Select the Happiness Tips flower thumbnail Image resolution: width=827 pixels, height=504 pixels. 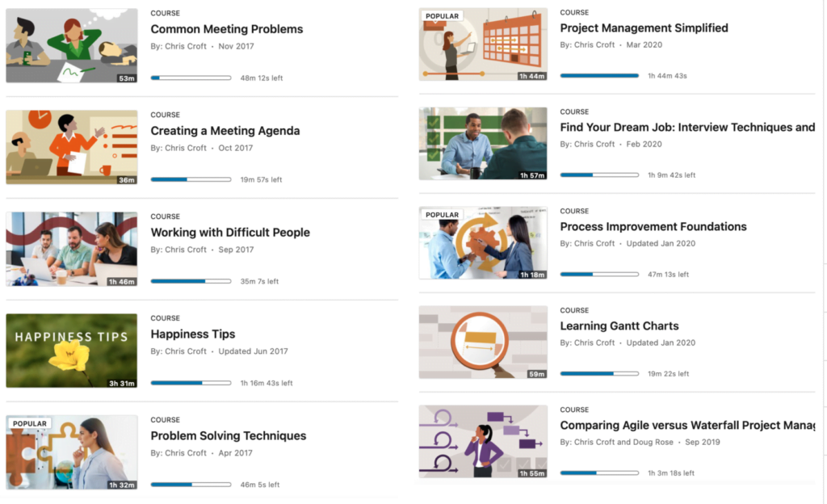pos(71,351)
